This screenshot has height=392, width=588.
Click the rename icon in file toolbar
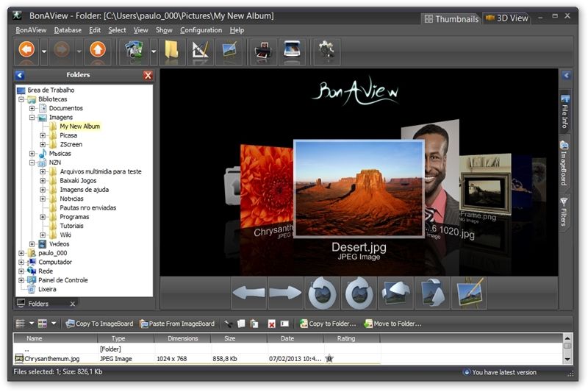coord(284,324)
